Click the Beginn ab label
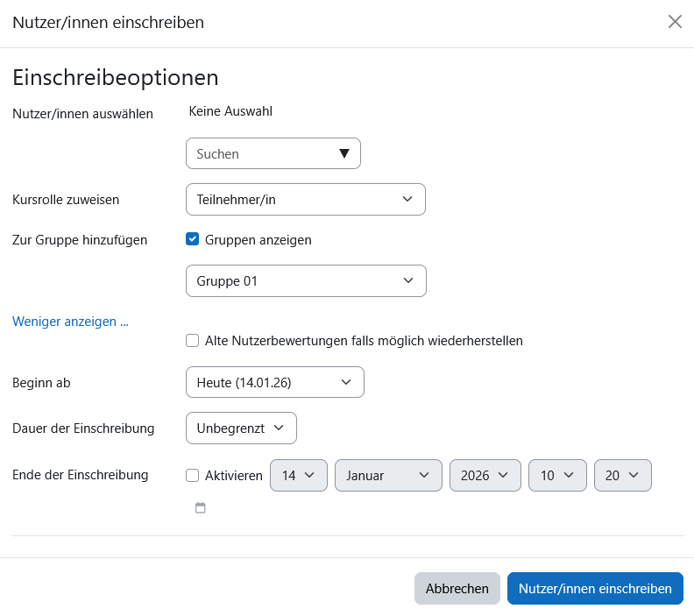This screenshot has height=616, width=694. (41, 383)
